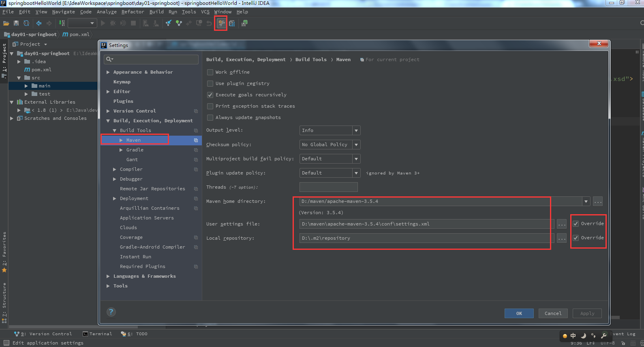Click the IME moon icon

pyautogui.click(x=584, y=336)
